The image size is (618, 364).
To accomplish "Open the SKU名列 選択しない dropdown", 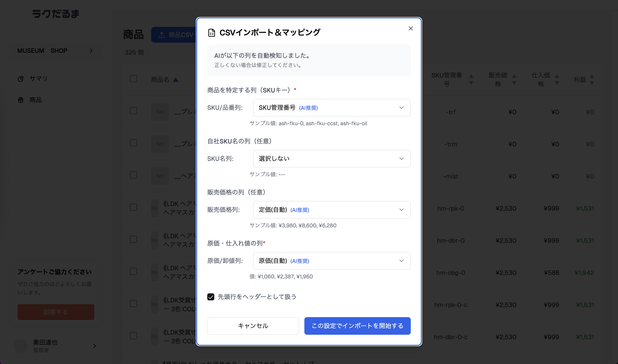I will tap(332, 158).
